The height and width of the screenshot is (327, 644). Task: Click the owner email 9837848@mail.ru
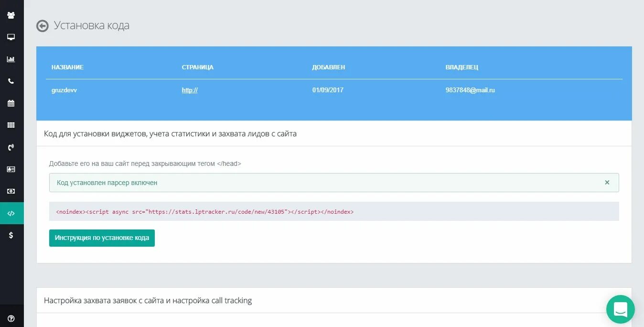point(470,90)
